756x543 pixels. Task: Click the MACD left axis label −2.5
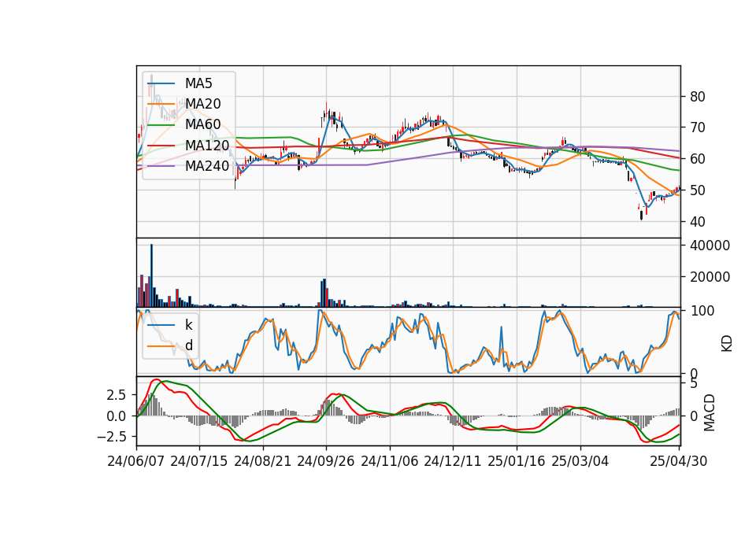pos(113,437)
